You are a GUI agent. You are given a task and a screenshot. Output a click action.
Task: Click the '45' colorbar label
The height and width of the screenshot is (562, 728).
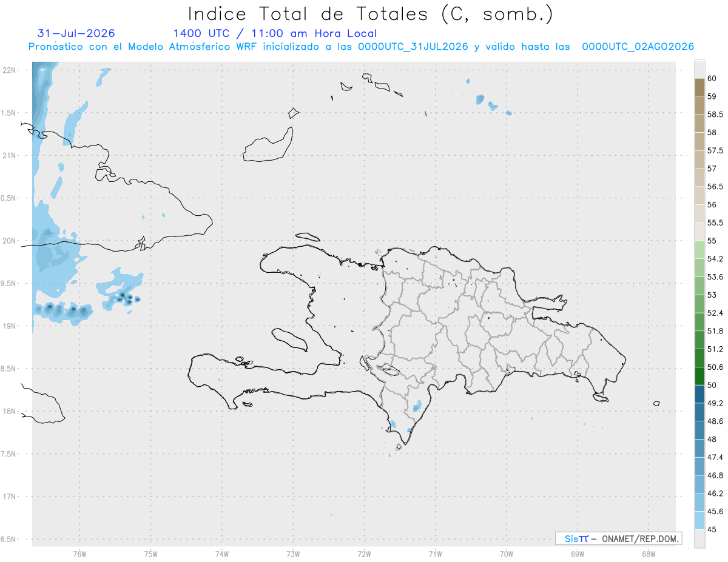[x=712, y=529]
